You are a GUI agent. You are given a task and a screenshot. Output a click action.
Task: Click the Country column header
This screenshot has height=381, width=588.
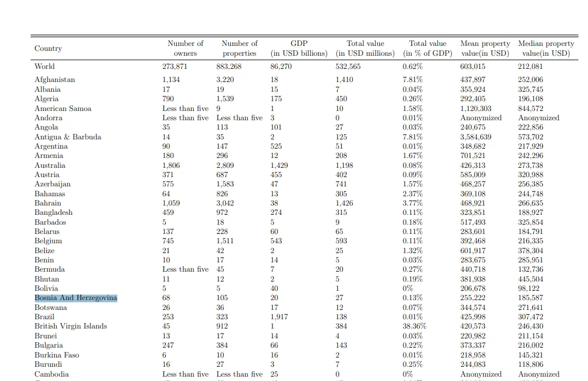(48, 49)
